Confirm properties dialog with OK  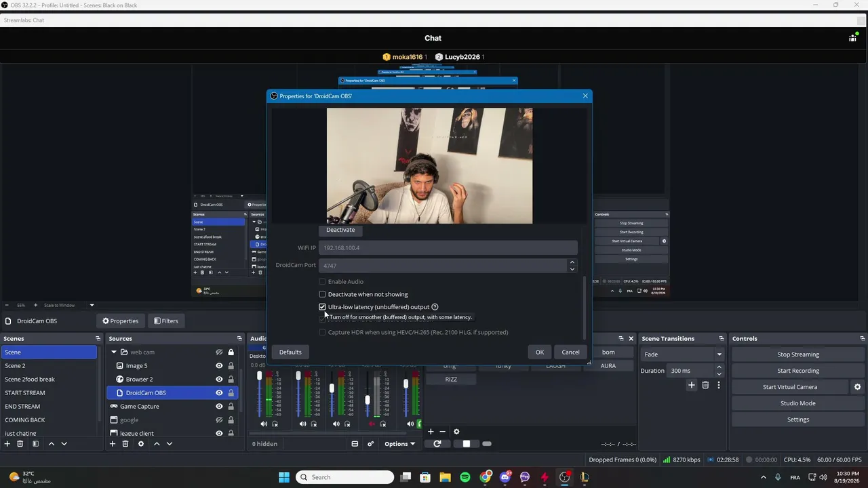(540, 352)
